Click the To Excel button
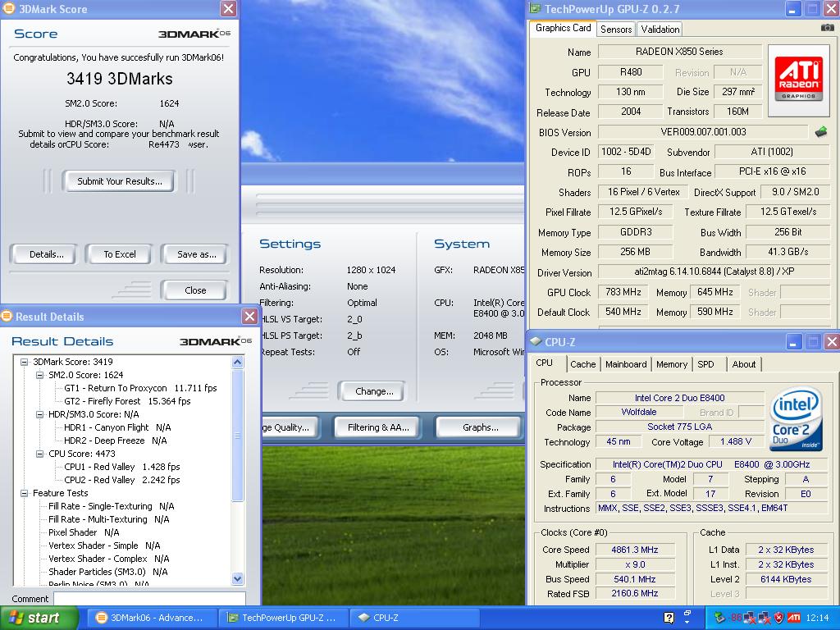Viewport: 840px width, 630px height. pyautogui.click(x=120, y=254)
